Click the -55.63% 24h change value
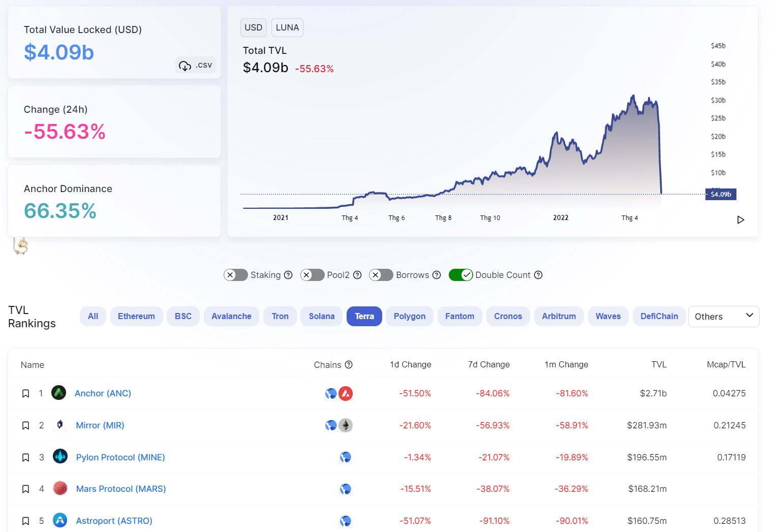Viewport: 771px width, 532px height. [65, 132]
